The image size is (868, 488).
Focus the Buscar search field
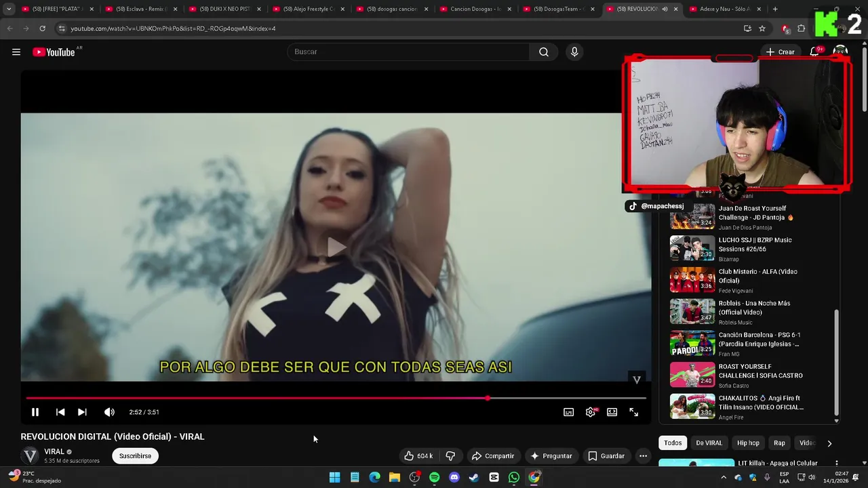(x=410, y=52)
